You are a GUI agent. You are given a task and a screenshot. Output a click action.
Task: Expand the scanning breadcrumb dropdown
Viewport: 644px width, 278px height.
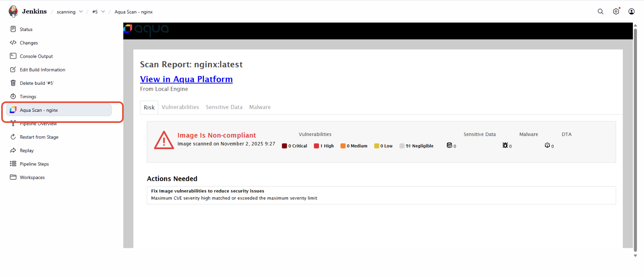click(81, 12)
